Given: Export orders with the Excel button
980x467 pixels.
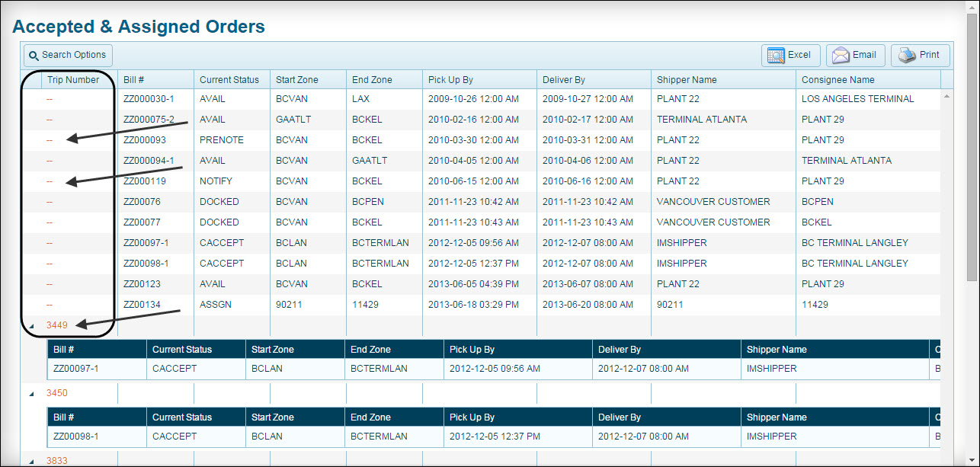Looking at the screenshot, I should click(791, 55).
